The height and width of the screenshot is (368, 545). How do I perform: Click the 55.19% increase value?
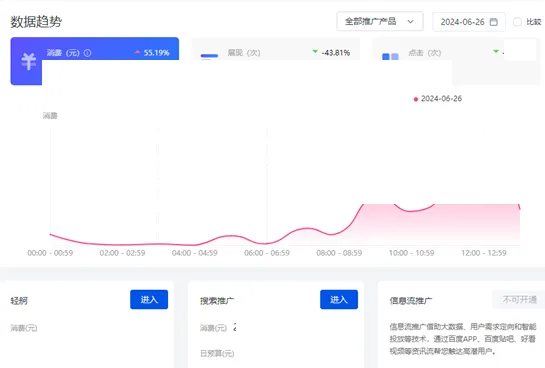(156, 53)
